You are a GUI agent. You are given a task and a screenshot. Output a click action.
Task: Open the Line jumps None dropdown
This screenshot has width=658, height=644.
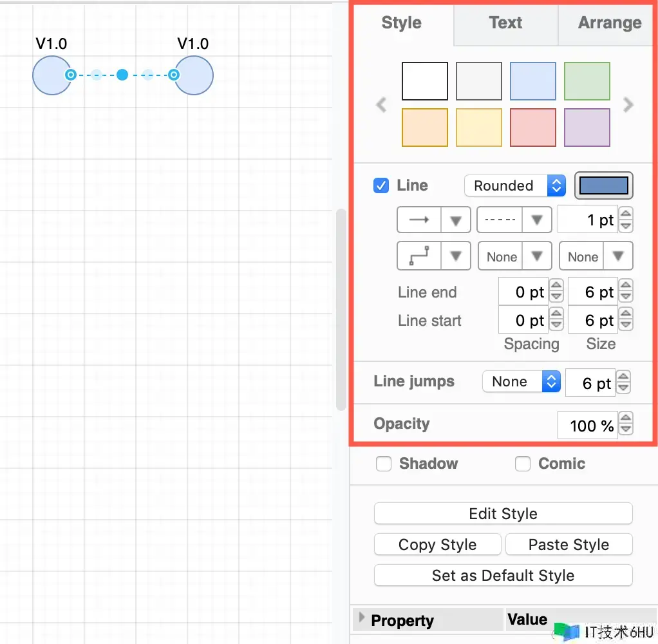click(521, 382)
